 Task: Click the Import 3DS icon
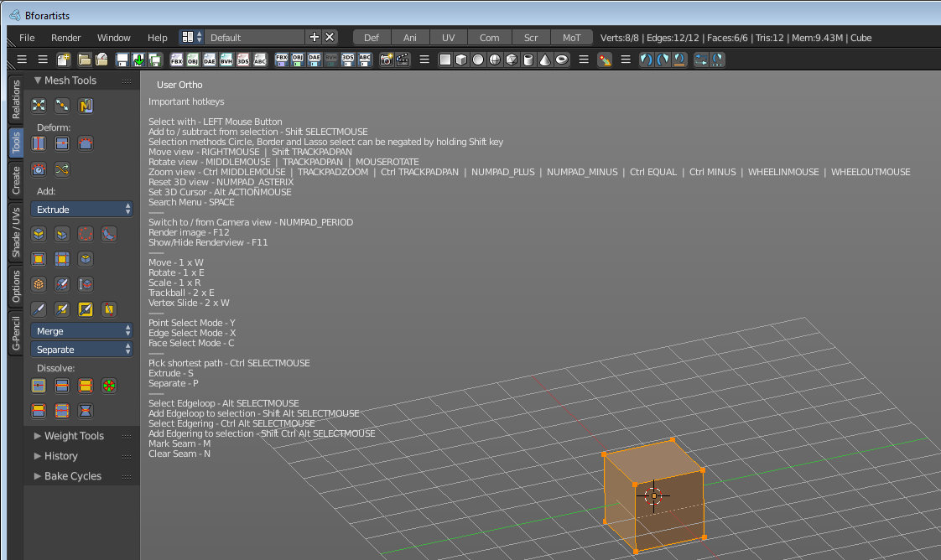(243, 60)
